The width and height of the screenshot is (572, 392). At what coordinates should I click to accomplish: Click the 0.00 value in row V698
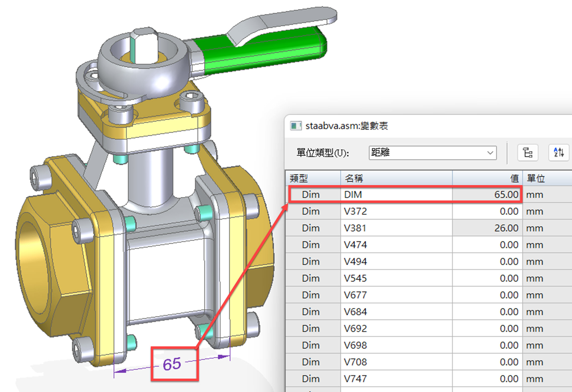(x=487, y=345)
